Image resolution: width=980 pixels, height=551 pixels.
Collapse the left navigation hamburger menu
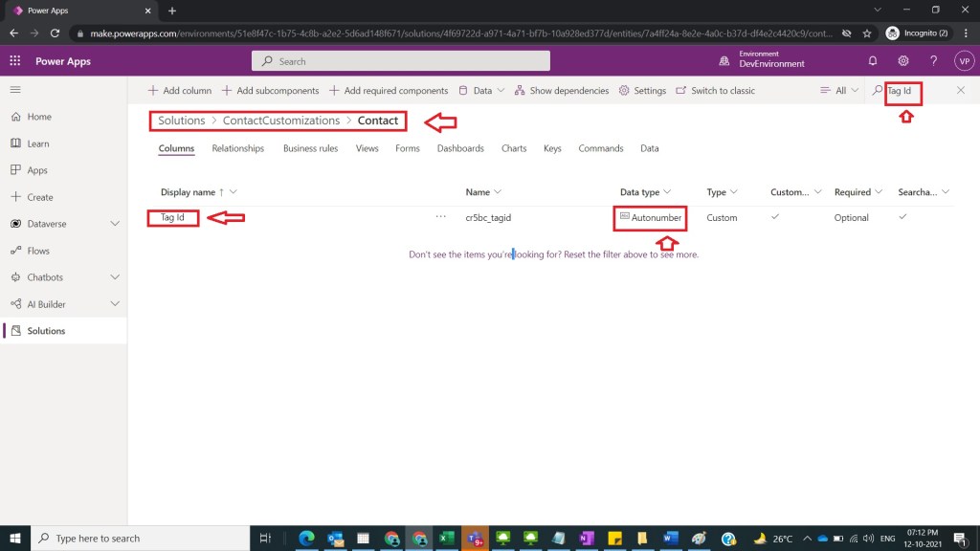point(15,90)
